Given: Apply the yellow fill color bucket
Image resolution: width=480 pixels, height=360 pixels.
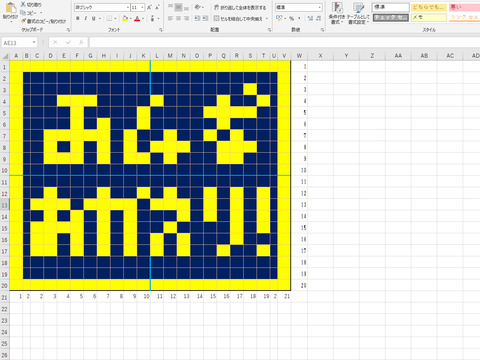Looking at the screenshot, I should (x=125, y=18).
